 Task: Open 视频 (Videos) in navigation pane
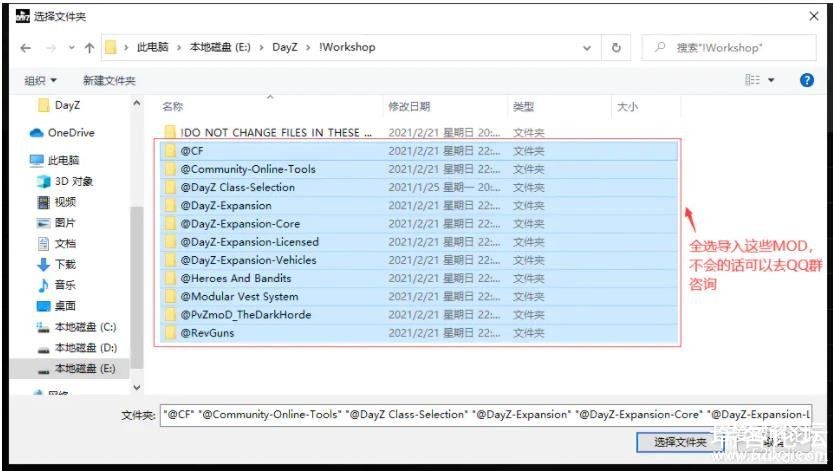click(57, 202)
